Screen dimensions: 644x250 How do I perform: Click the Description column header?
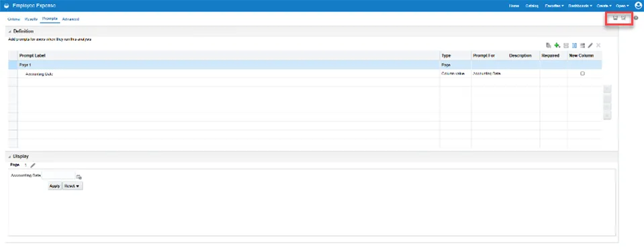coord(520,56)
